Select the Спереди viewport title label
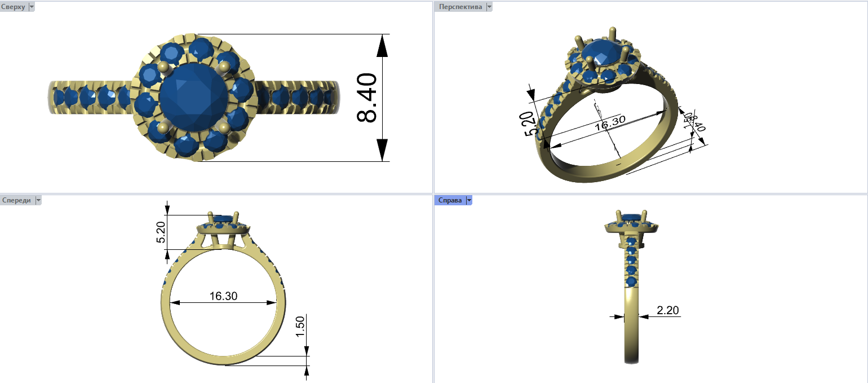This screenshot has width=868, height=383. tap(16, 200)
